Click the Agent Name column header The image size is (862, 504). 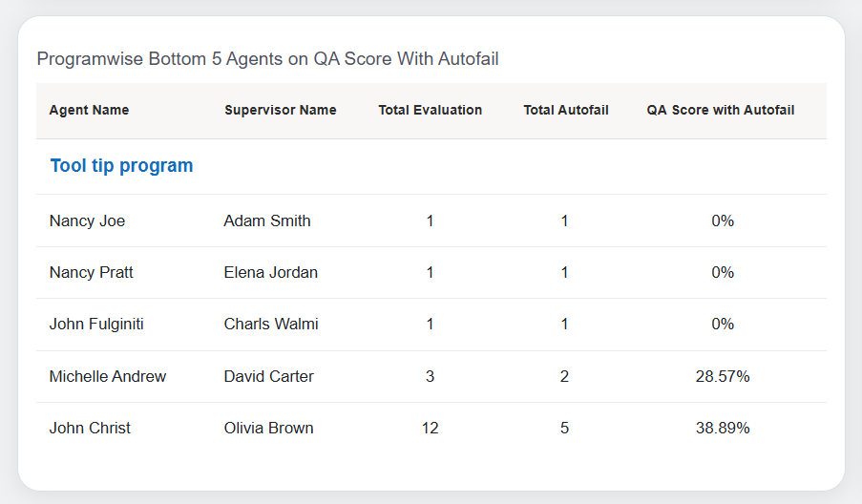point(89,110)
